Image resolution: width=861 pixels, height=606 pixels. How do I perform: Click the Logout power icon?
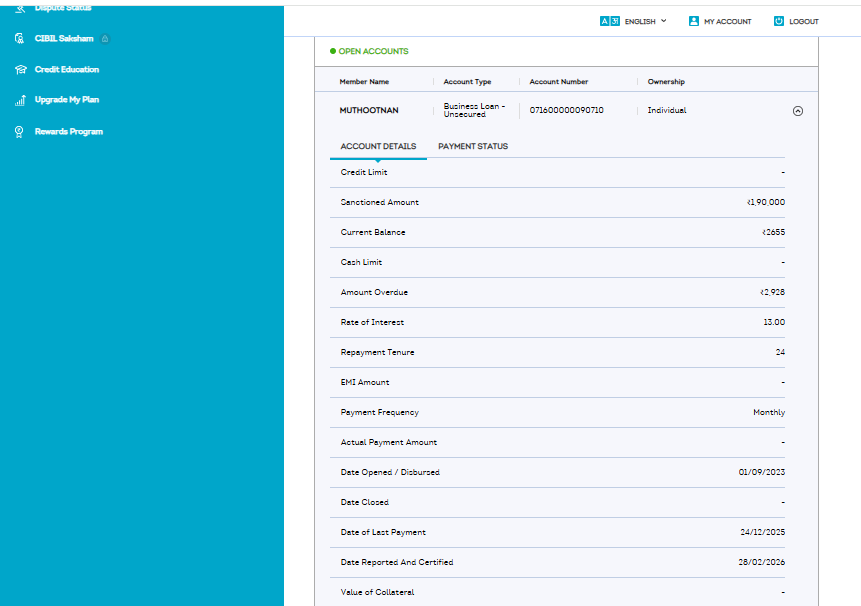(779, 21)
